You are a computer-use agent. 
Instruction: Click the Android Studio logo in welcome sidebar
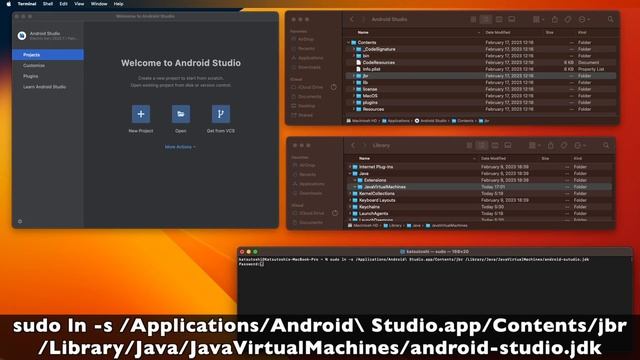22,36
